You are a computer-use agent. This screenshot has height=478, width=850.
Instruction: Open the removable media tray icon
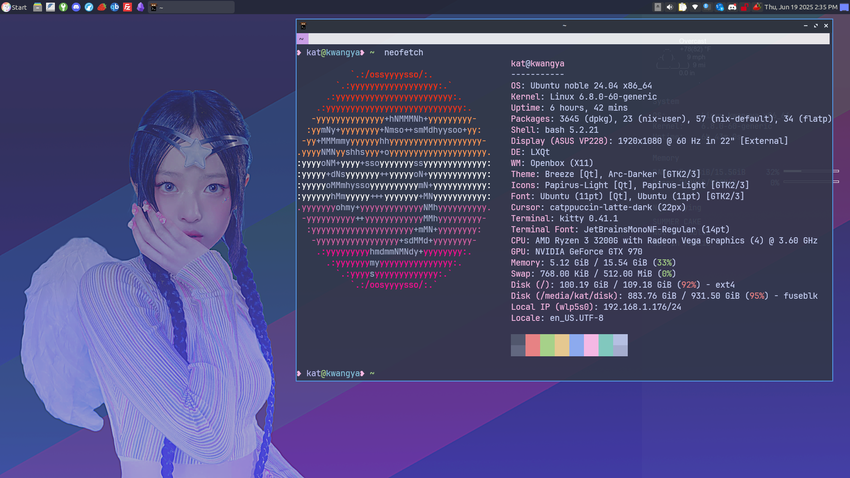click(x=658, y=7)
